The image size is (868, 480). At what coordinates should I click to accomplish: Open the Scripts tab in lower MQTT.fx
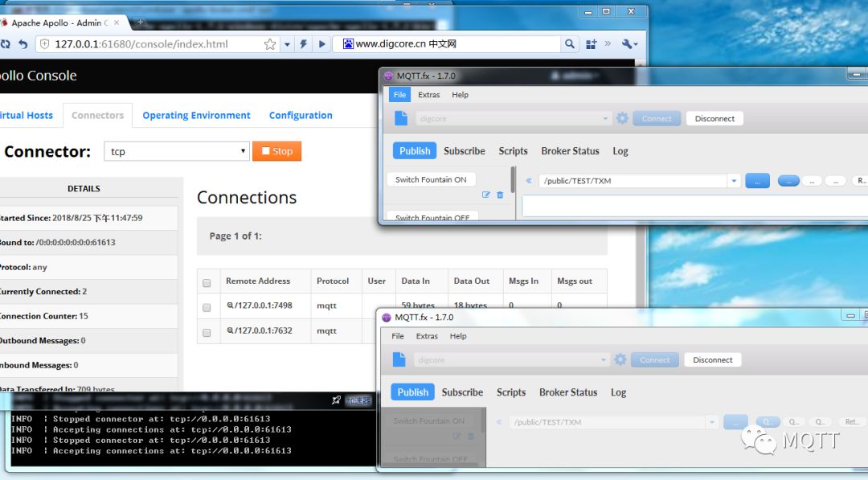(511, 392)
